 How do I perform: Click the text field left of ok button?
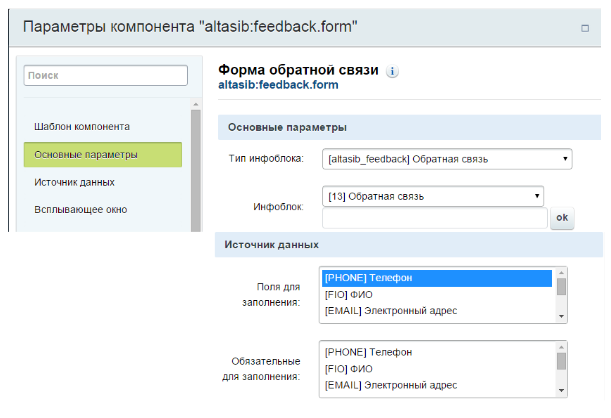click(434, 218)
